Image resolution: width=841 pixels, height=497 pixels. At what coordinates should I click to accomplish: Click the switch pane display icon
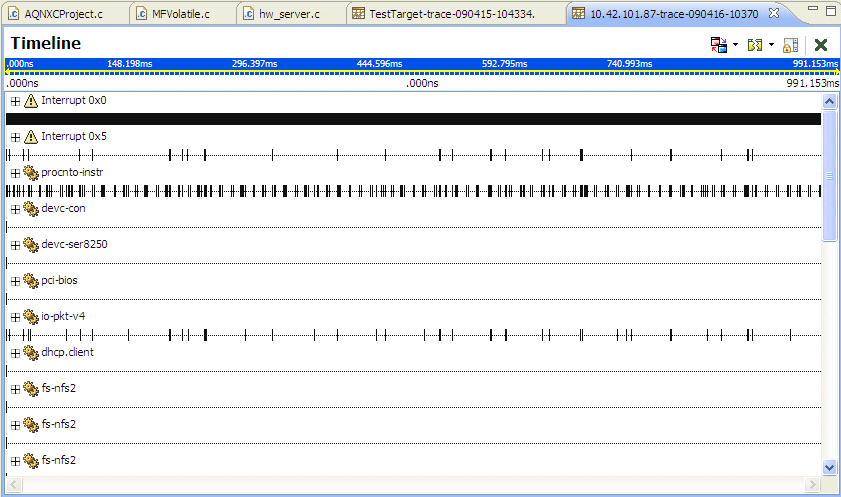[x=718, y=45]
